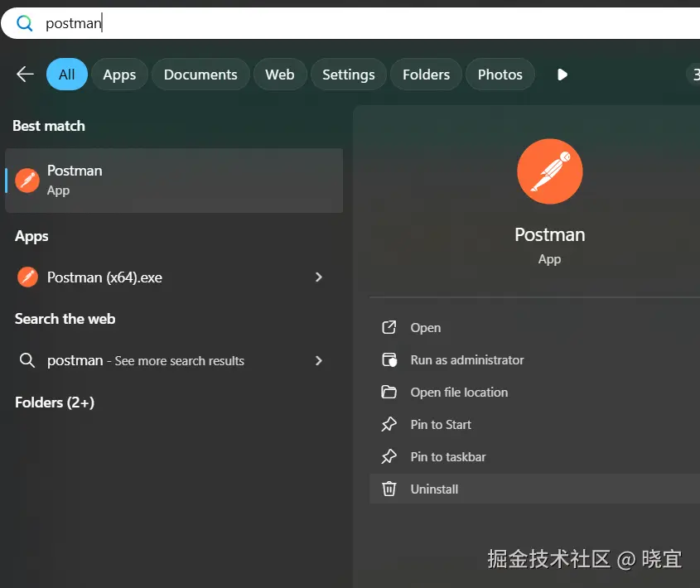Click the Open icon beside Open option
Viewport: 700px width, 588px height.
tap(389, 327)
